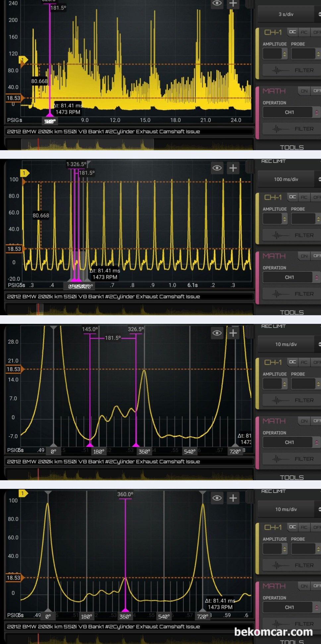This screenshot has width=321, height=644.
Task: Turn MATH ON in the top panel
Action: (x=304, y=91)
